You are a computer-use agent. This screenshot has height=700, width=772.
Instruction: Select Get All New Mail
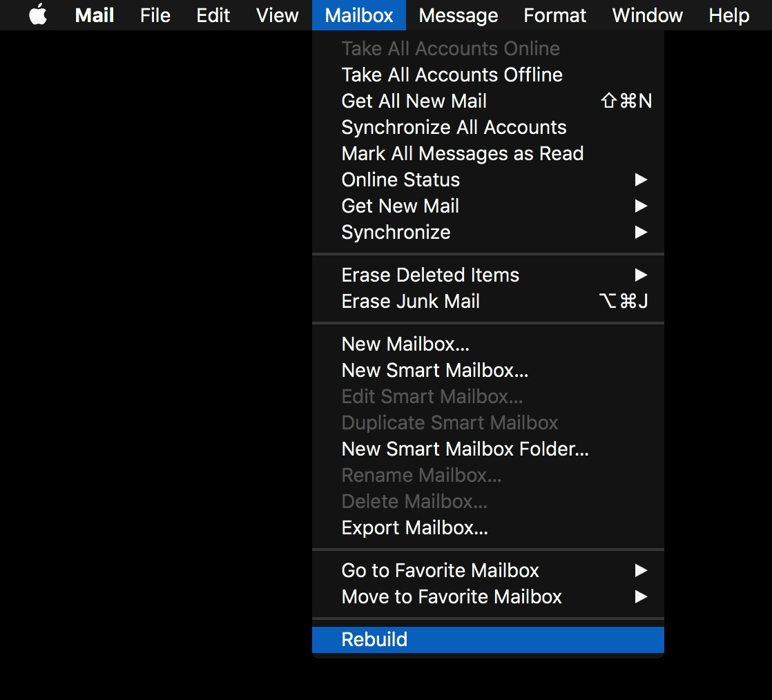click(x=488, y=101)
